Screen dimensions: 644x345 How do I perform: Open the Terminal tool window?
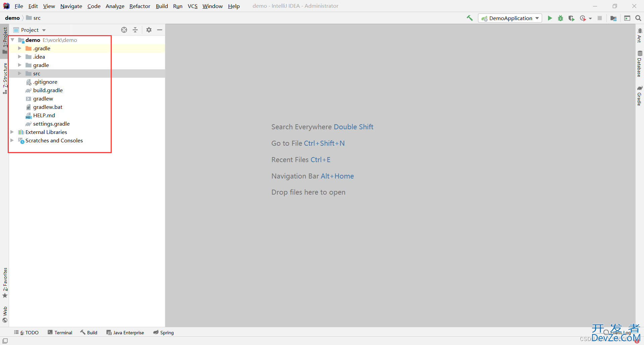tap(60, 333)
